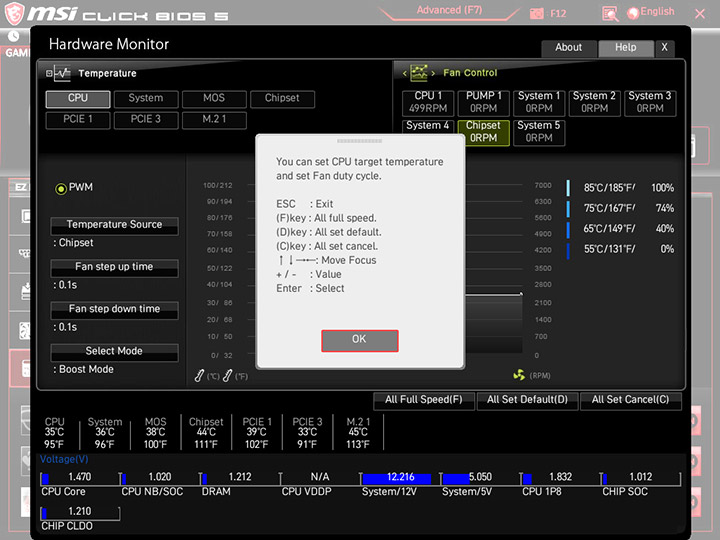This screenshot has width=720, height=540.
Task: Click the System/12V voltage bar
Action: pos(400,478)
